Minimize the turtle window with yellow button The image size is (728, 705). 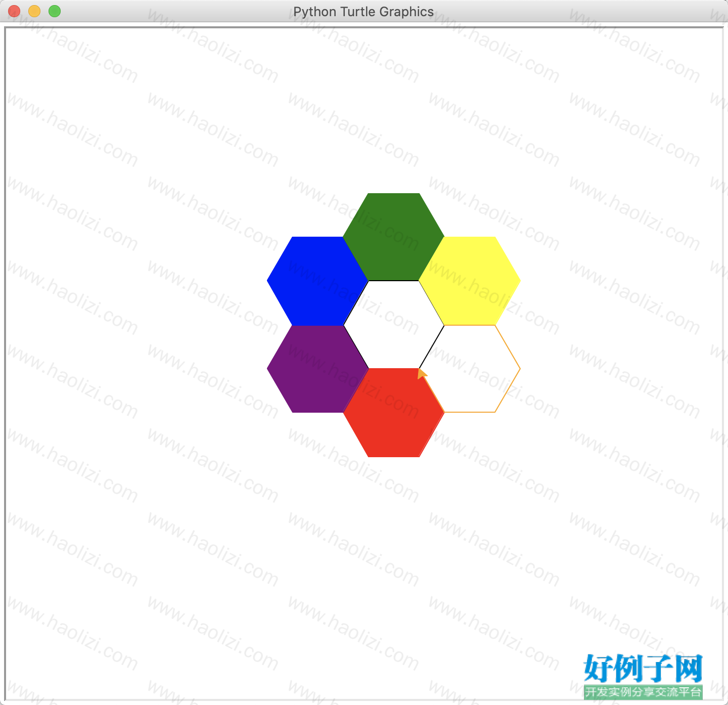coord(34,11)
